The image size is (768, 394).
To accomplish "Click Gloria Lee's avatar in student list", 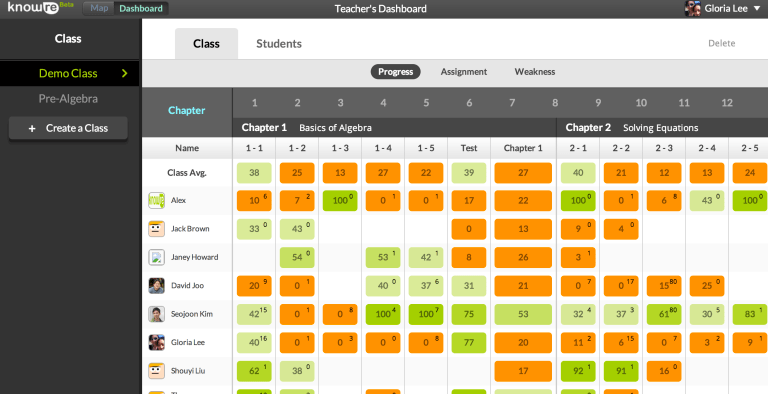I will coord(156,343).
